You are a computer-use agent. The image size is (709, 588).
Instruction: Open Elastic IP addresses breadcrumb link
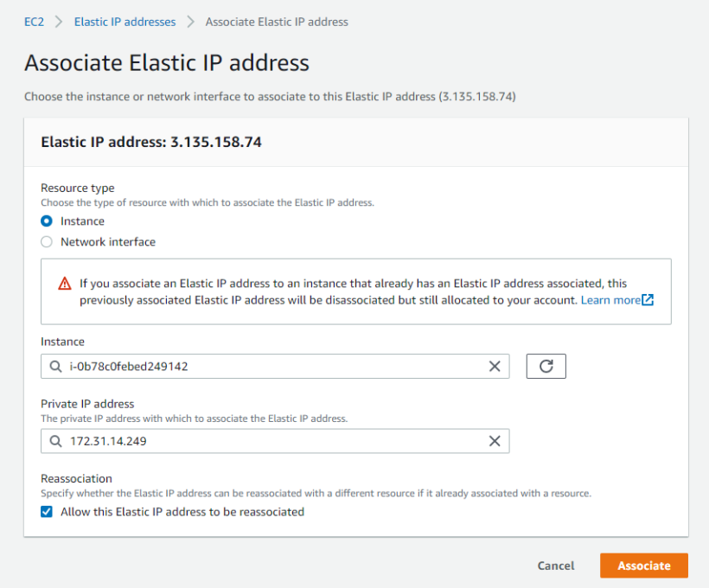point(125,22)
